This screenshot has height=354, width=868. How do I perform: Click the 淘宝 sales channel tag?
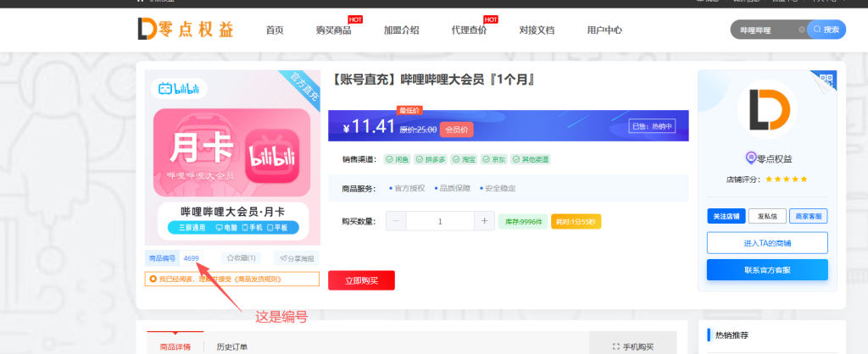464,159
